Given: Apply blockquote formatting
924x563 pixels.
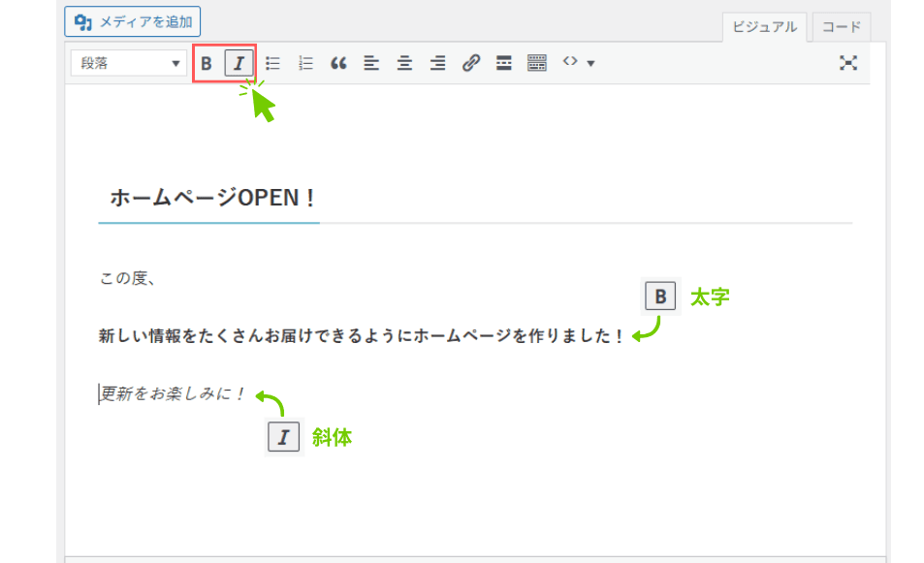Looking at the screenshot, I should pos(338,63).
